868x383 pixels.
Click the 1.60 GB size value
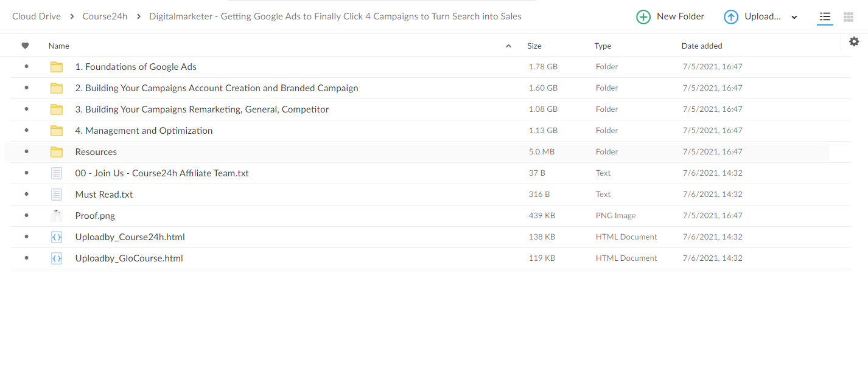pos(543,88)
